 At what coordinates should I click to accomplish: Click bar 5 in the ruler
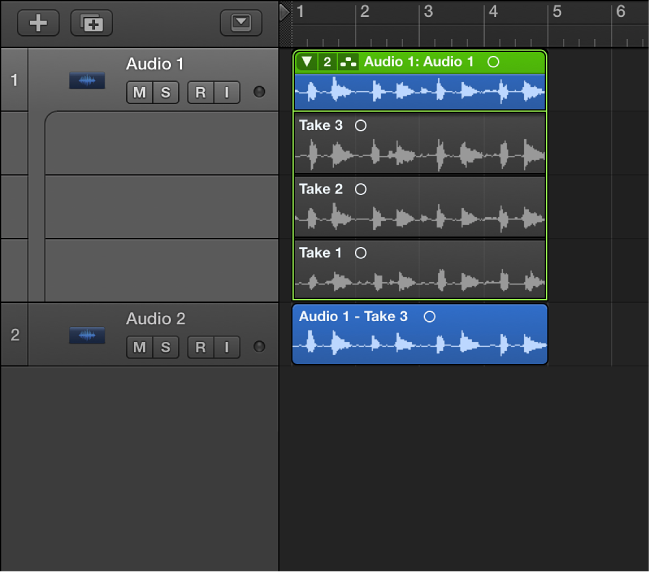(557, 12)
